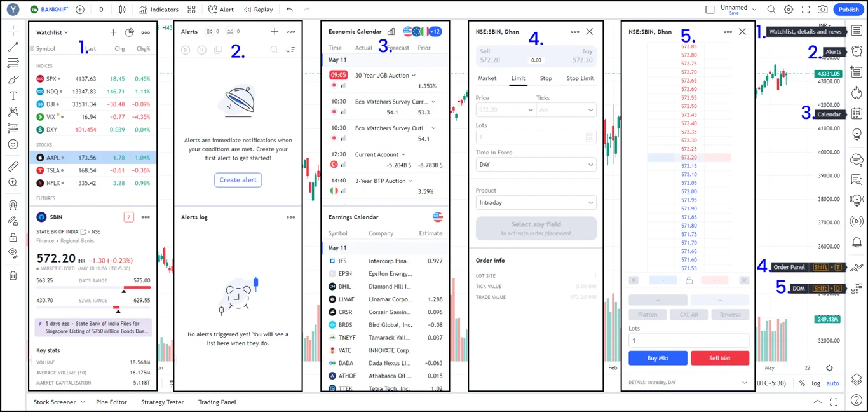The width and height of the screenshot is (868, 412).
Task: Open the Stock Screener dropdown arrow
Action: [83, 402]
